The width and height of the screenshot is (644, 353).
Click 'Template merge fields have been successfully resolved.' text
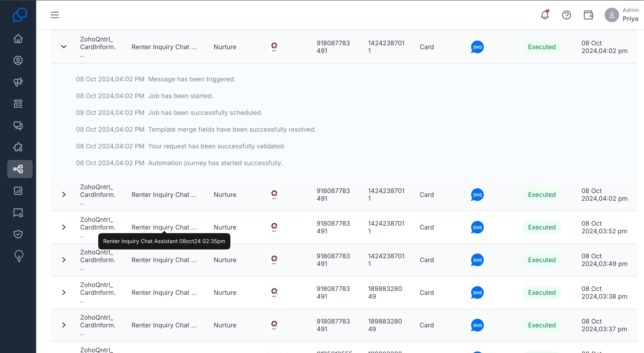pos(232,129)
